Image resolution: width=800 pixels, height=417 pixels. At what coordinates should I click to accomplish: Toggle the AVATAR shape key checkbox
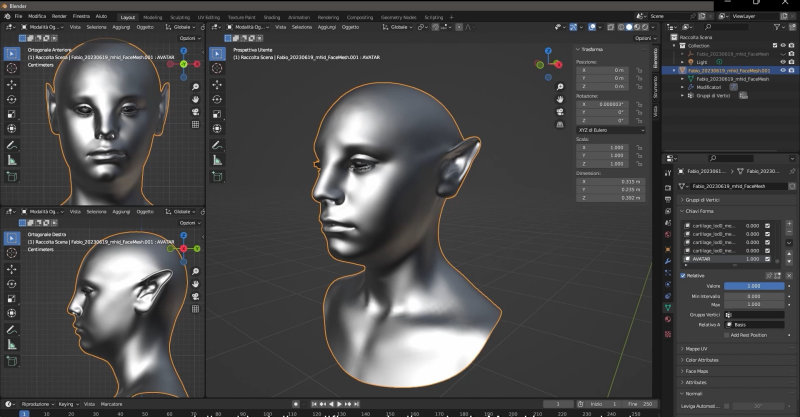click(x=767, y=259)
